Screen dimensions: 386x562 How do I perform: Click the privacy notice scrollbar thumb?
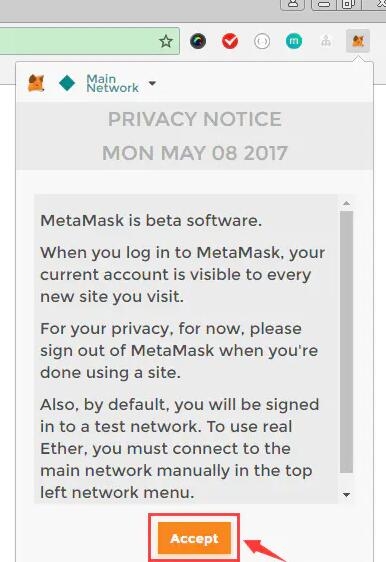pos(346,342)
